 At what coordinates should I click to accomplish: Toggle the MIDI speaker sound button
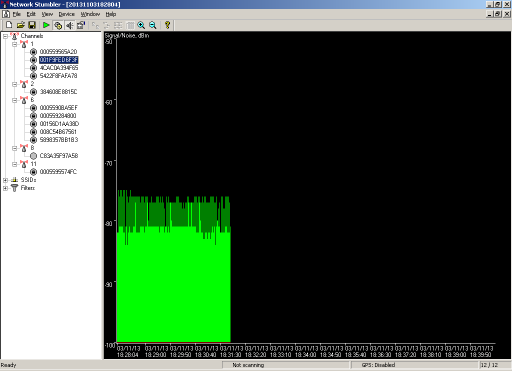70,25
